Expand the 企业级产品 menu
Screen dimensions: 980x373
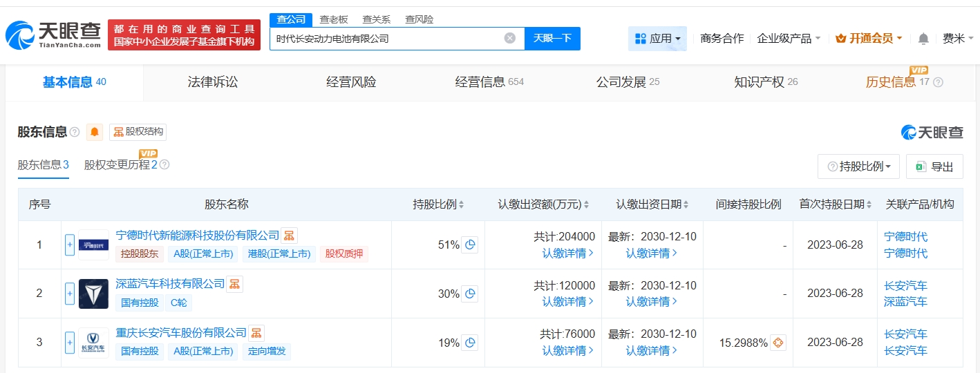coord(789,39)
